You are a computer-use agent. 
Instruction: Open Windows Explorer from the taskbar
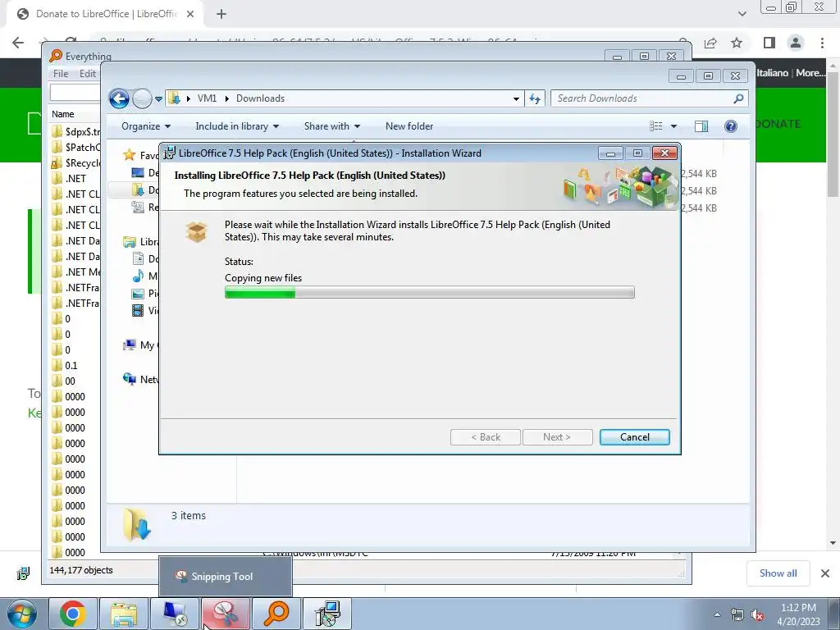pos(124,614)
